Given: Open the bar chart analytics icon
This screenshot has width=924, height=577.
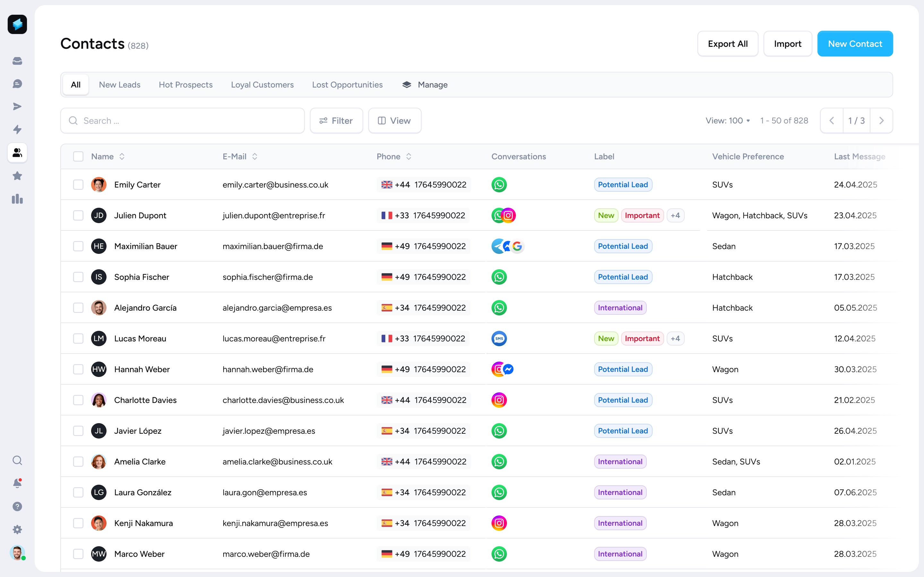Looking at the screenshot, I should coord(17,199).
